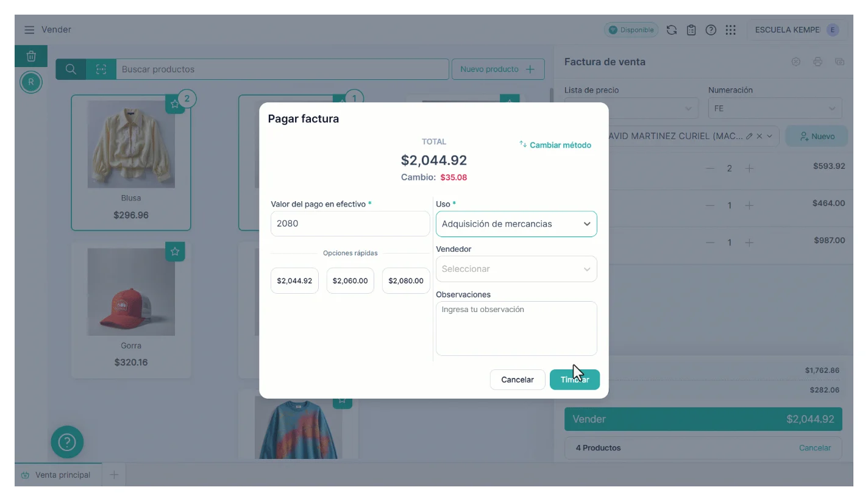The width and height of the screenshot is (868, 501).
Task: Open the round help bubble at bottom left
Action: (x=67, y=442)
